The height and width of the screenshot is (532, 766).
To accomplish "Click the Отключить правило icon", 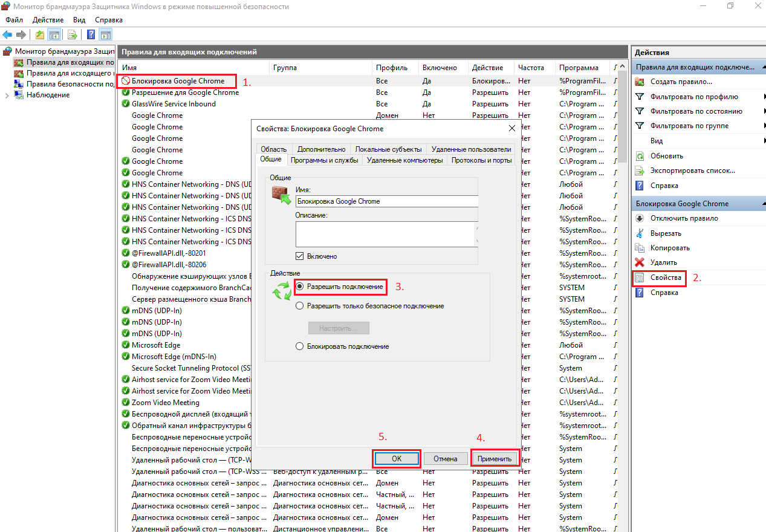I will click(640, 218).
